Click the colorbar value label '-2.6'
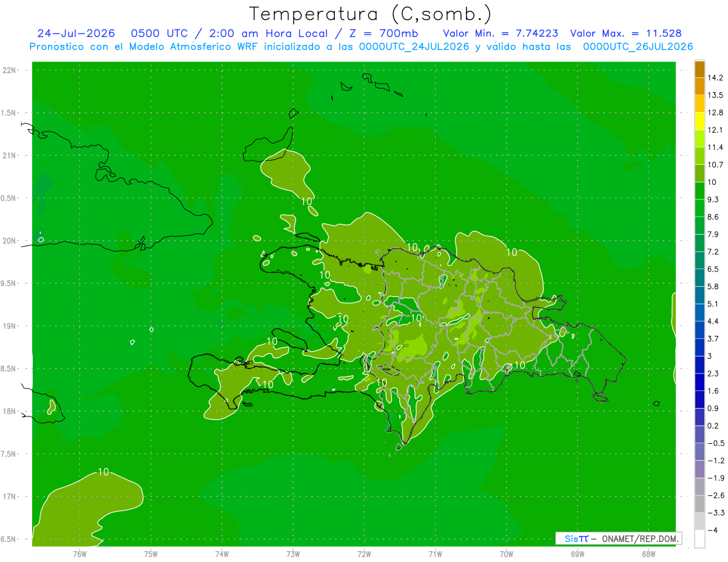 (x=716, y=495)
